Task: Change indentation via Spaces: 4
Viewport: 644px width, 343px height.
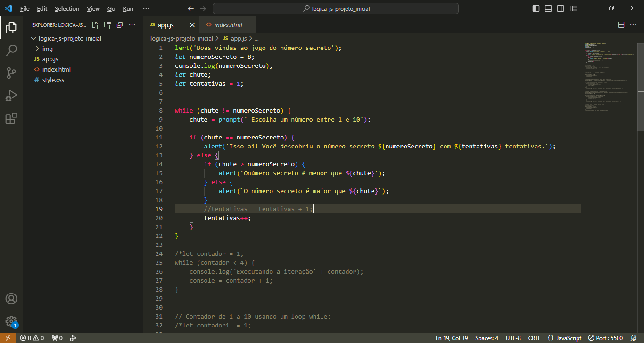Action: pos(487,338)
